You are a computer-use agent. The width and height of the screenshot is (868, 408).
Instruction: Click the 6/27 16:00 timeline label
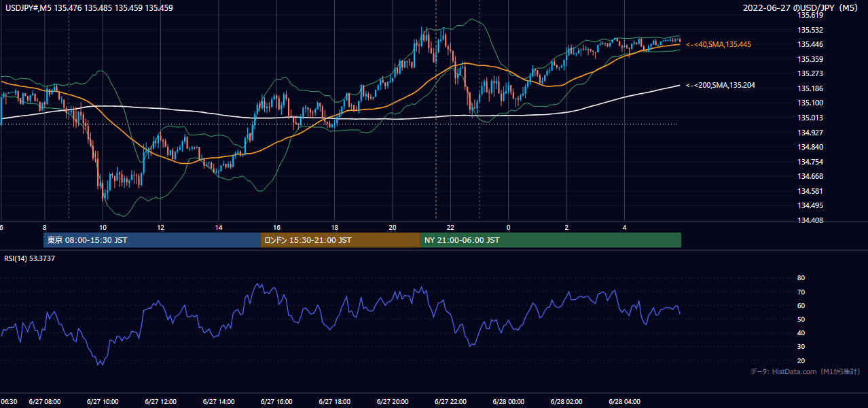(276, 401)
